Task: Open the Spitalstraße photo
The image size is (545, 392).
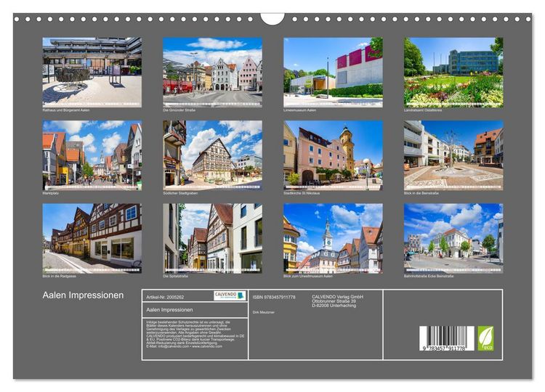Action: pos(213,238)
